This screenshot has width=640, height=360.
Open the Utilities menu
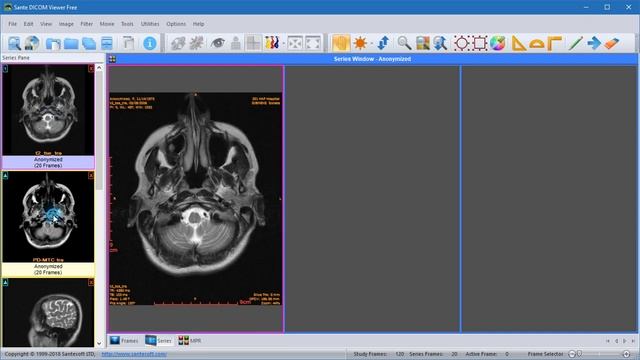[150, 24]
